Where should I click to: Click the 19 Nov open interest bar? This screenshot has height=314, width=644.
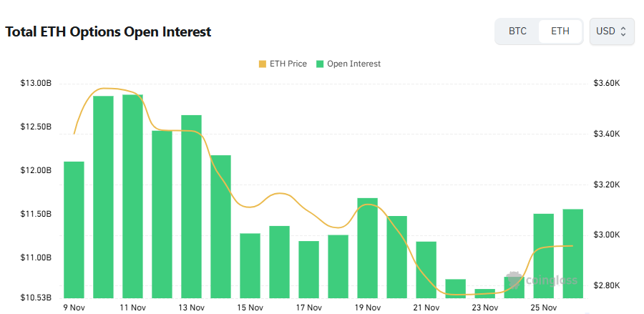click(367, 247)
